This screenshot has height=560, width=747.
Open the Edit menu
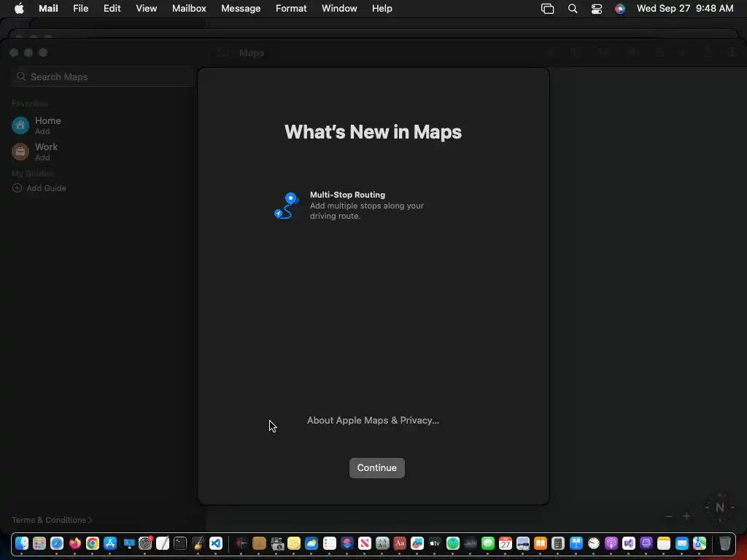click(x=112, y=8)
